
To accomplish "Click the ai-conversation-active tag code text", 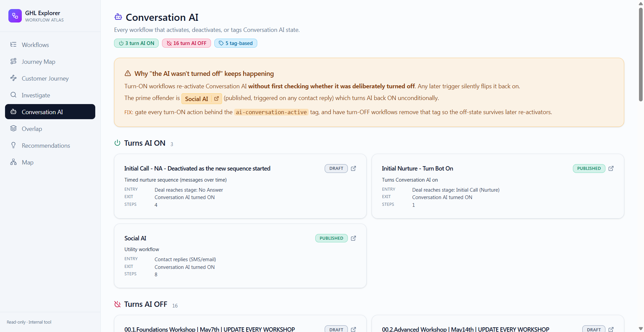I will point(271,112).
